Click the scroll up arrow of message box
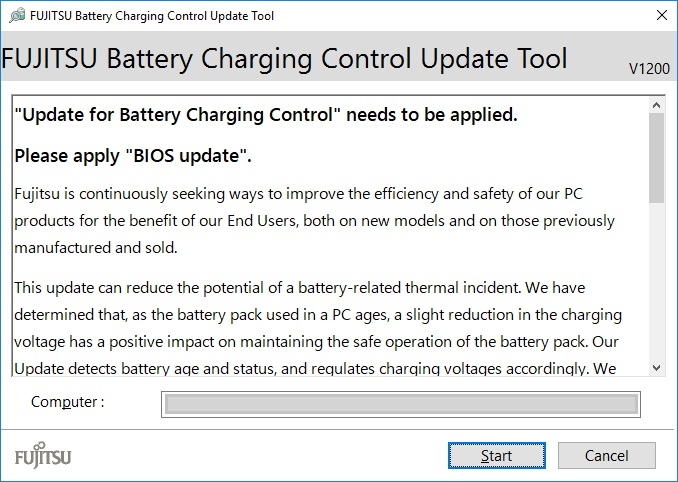Image resolution: width=678 pixels, height=482 pixels. coord(657,105)
